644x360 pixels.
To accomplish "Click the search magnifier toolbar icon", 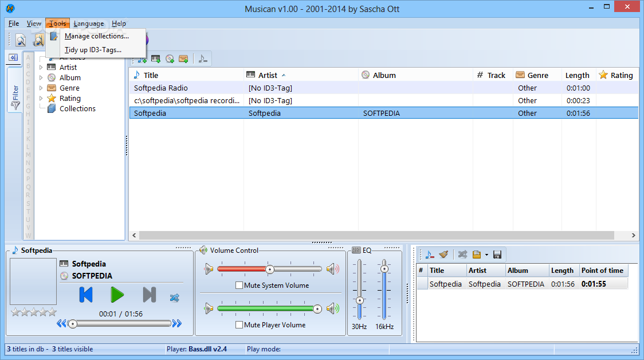I will (x=21, y=40).
